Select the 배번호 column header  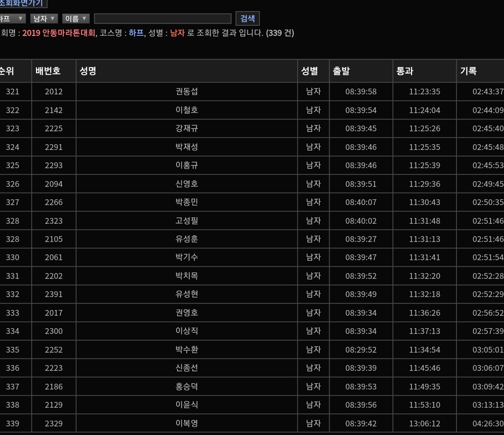tap(48, 71)
